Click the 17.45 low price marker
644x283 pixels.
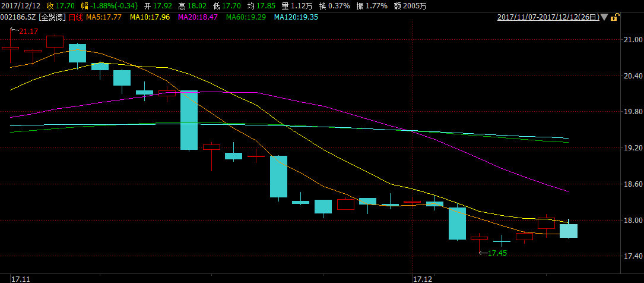point(497,253)
